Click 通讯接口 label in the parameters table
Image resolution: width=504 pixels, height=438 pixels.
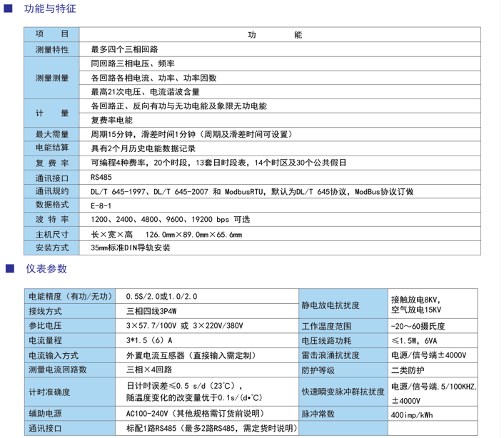[x=45, y=428]
